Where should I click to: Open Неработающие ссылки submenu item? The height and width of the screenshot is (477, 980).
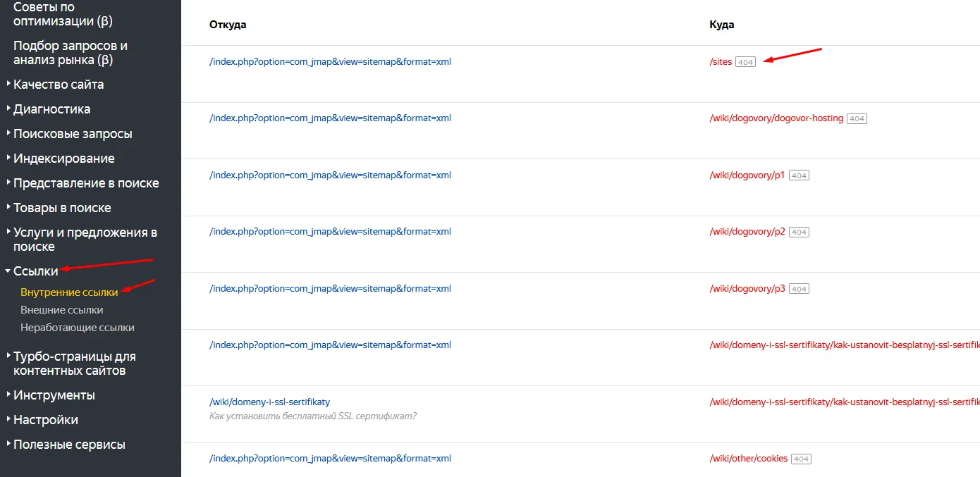coord(78,328)
